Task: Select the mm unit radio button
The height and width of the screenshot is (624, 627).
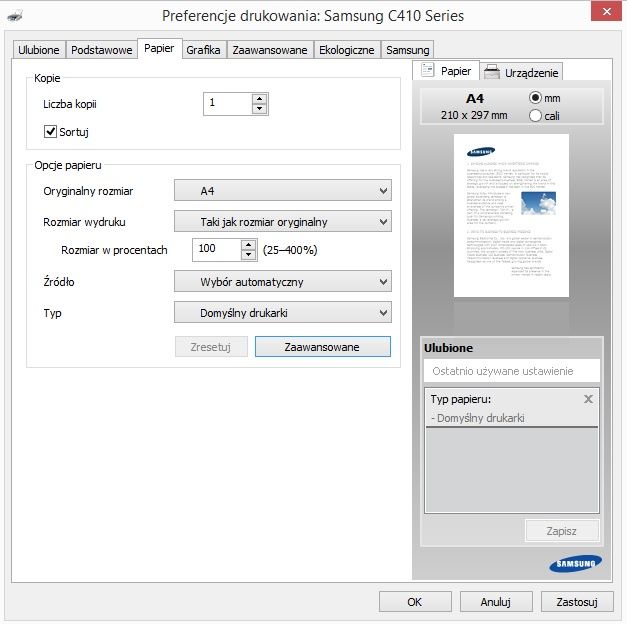Action: coord(535,98)
